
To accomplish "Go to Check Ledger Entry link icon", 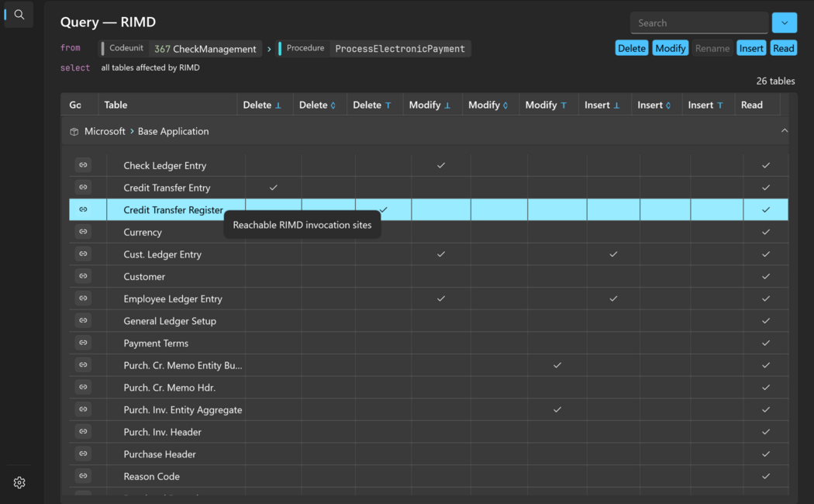I will [x=83, y=165].
